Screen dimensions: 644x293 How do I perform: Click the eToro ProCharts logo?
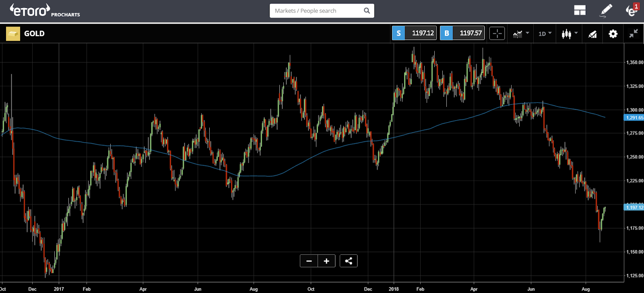[x=45, y=10]
